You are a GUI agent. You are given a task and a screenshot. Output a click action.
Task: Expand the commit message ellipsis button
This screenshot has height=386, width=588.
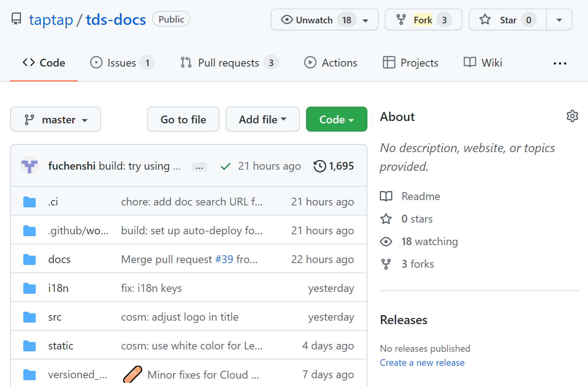click(199, 167)
